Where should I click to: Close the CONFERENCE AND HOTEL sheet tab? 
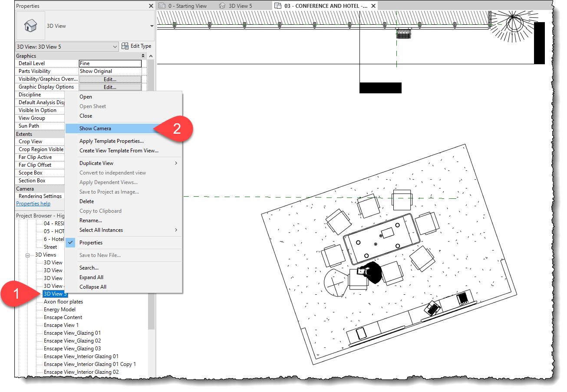(x=373, y=5)
